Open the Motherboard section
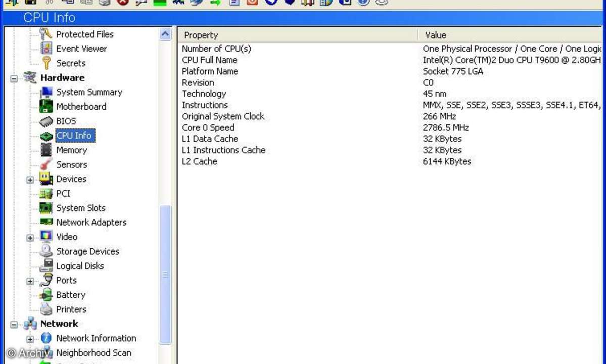The height and width of the screenshot is (364, 606). click(81, 107)
